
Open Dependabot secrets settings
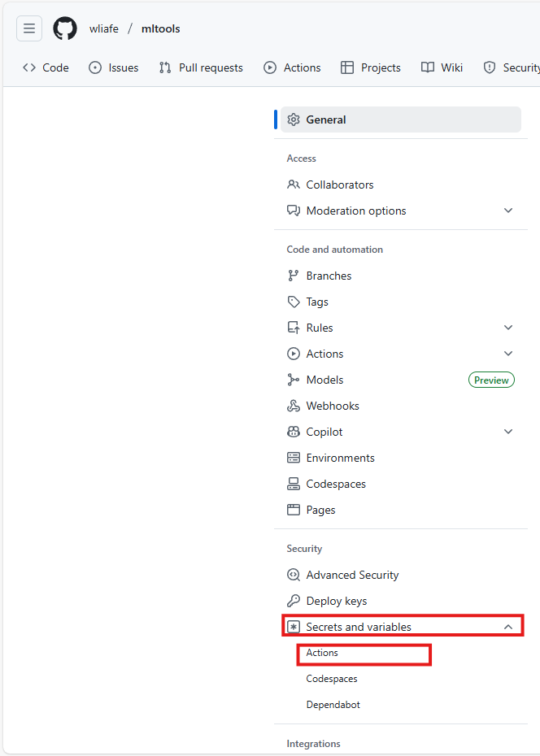coord(333,705)
